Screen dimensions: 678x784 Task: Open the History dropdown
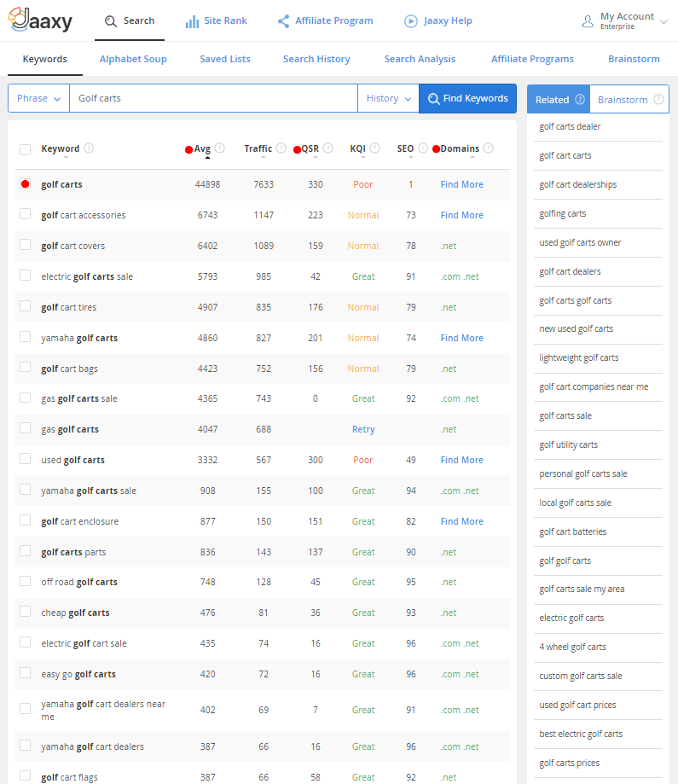coord(389,98)
